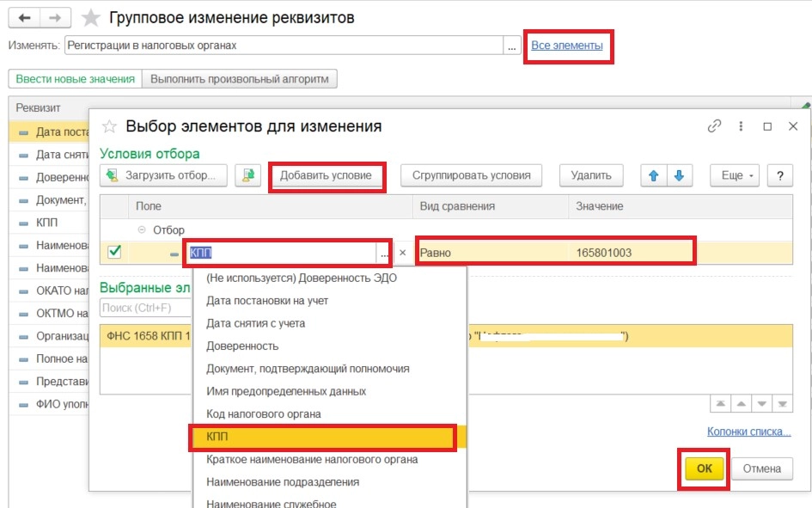Copy link icon in dialog header

[714, 125]
